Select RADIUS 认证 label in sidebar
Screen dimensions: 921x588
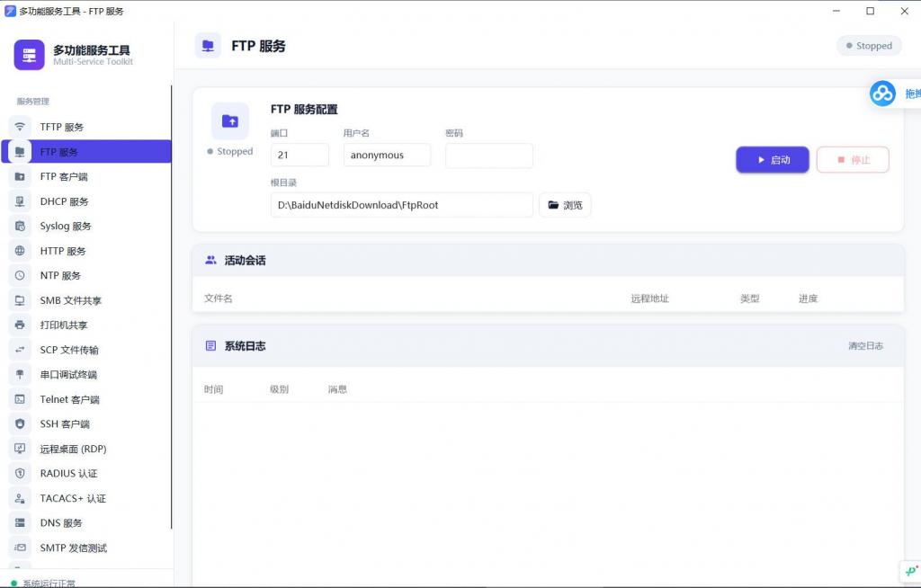[68, 474]
